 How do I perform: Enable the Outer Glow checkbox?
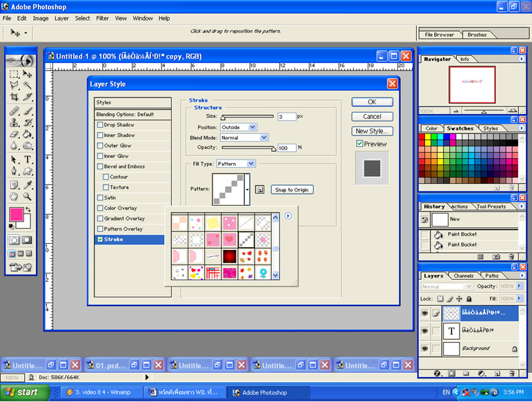(x=100, y=145)
